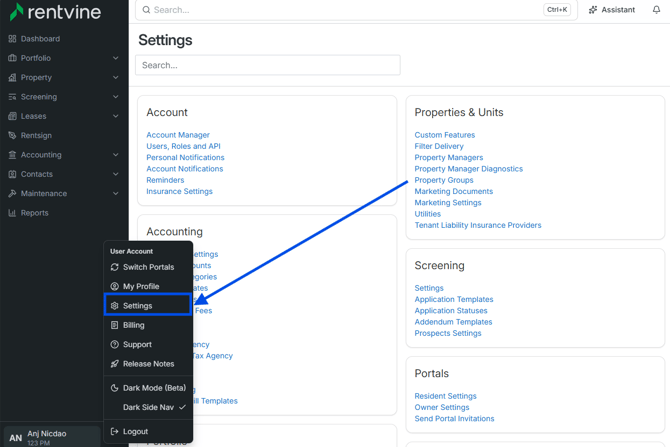The height and width of the screenshot is (447, 670).
Task: Expand the Maintenance chevron
Action: coord(116,194)
